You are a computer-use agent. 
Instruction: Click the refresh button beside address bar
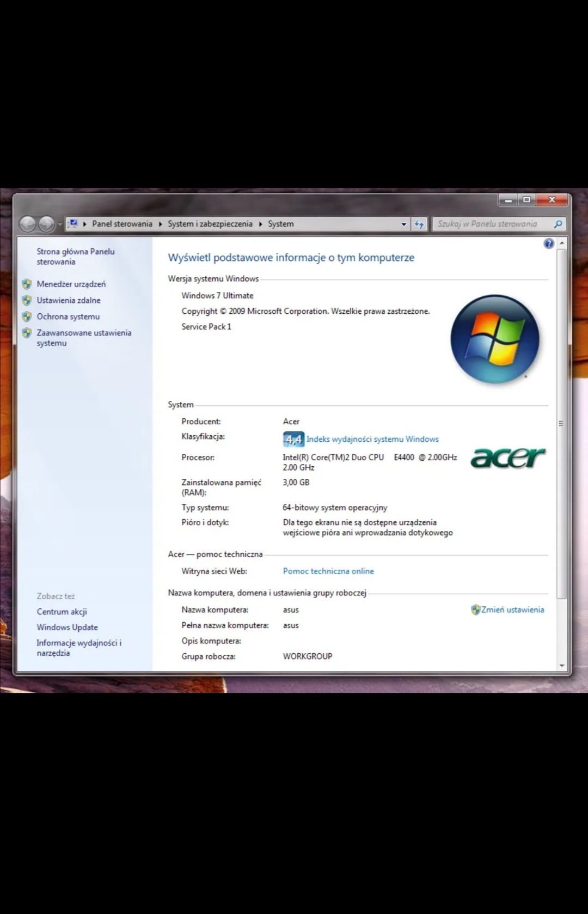[x=419, y=224]
